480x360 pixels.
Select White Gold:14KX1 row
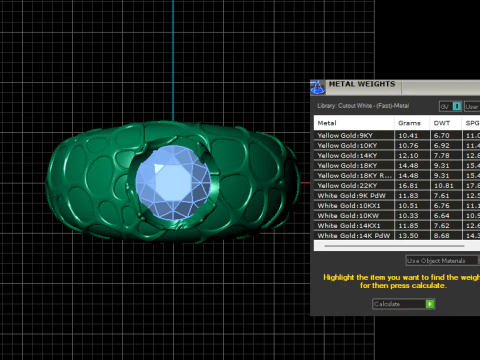[x=397, y=225]
